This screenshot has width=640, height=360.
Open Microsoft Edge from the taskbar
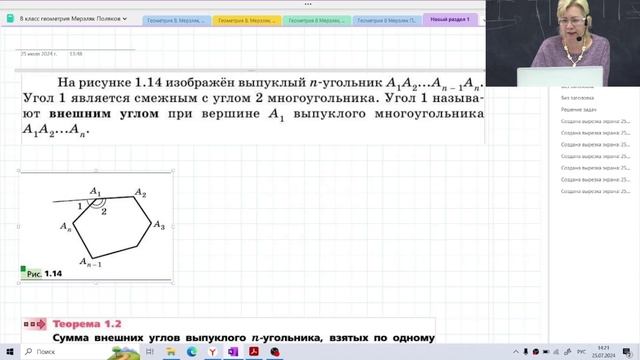(x=191, y=351)
